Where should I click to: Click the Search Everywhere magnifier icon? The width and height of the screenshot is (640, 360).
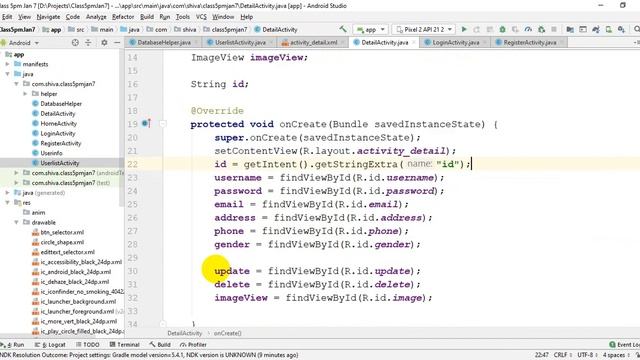click(636, 29)
